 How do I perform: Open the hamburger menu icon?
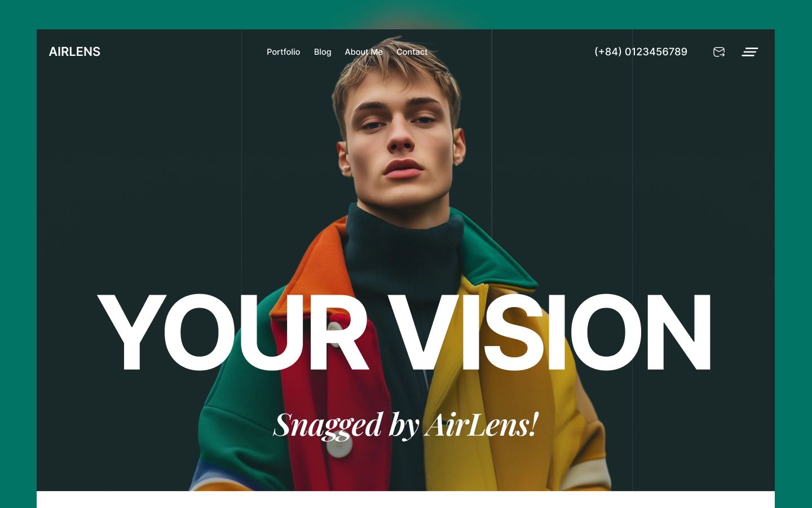(749, 52)
